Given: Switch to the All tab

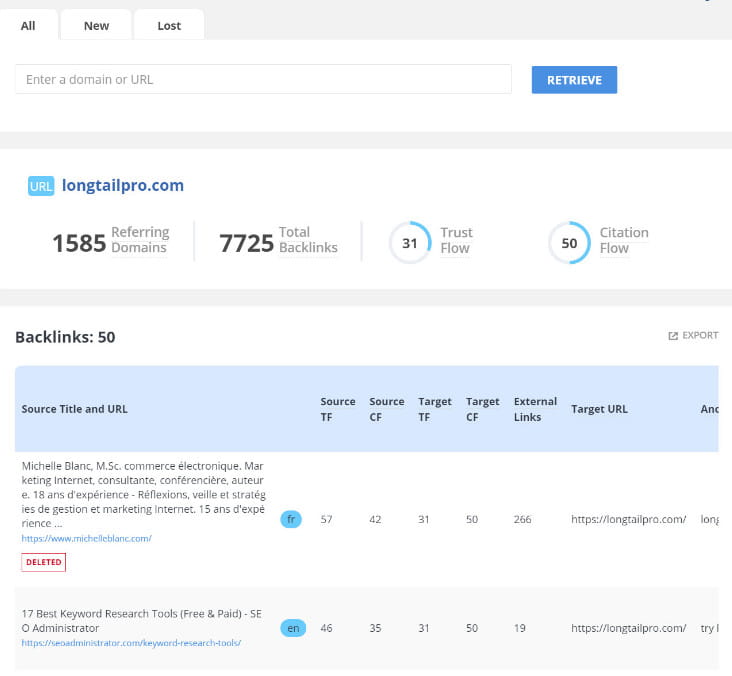Looking at the screenshot, I should (x=28, y=26).
